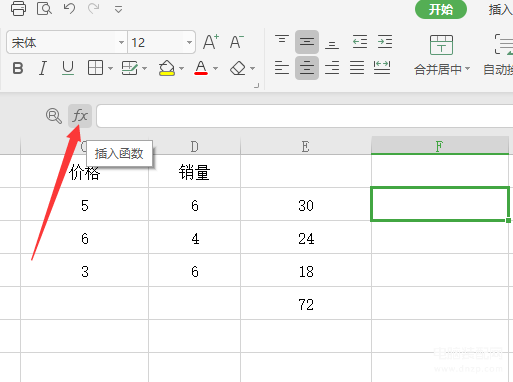Image resolution: width=513 pixels, height=382 pixels.
Task: Click the draw border table-pencil icon
Action: click(130, 68)
